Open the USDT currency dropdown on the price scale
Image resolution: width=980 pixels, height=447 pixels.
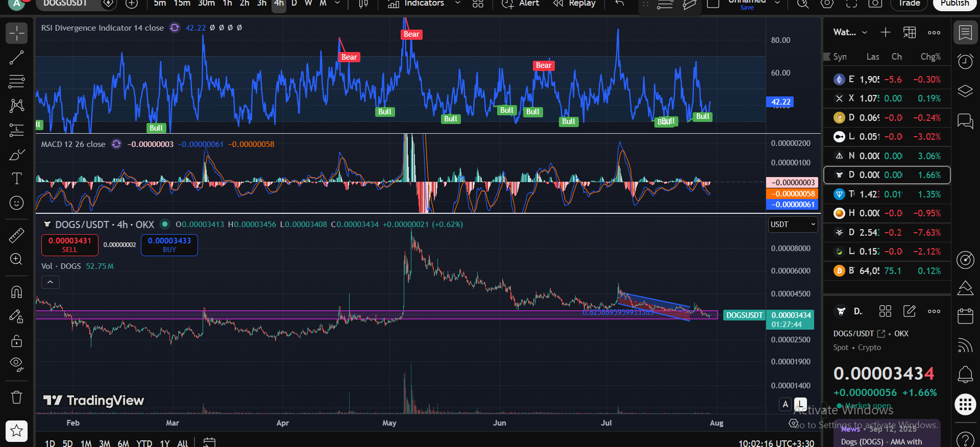tap(793, 225)
